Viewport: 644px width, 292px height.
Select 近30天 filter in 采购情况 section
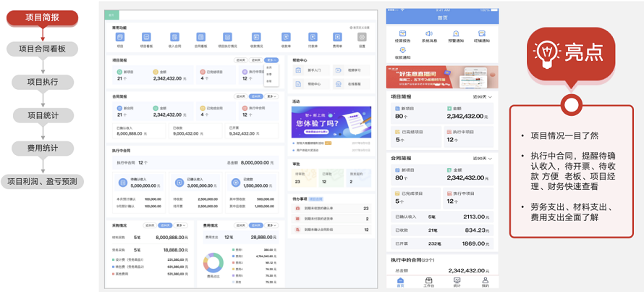(x=150, y=225)
